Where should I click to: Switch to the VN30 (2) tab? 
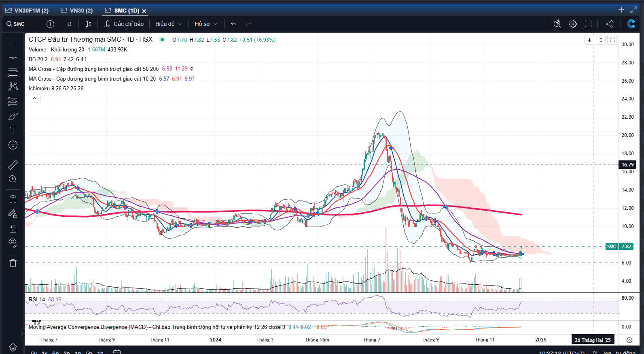[x=77, y=11]
